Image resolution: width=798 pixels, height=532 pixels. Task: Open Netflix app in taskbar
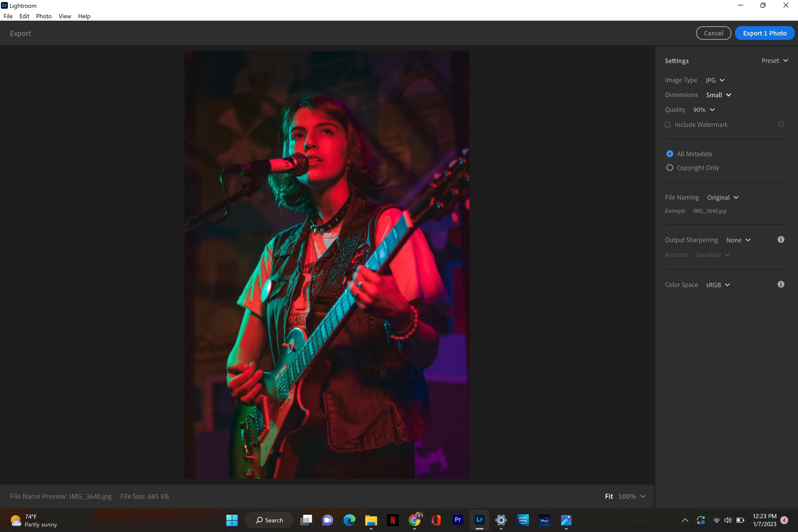coord(393,520)
